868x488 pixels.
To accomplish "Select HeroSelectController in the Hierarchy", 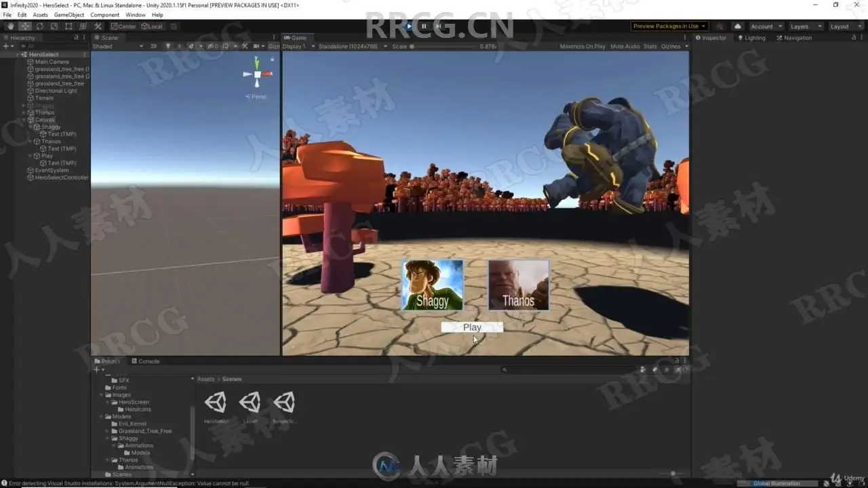I will (61, 178).
